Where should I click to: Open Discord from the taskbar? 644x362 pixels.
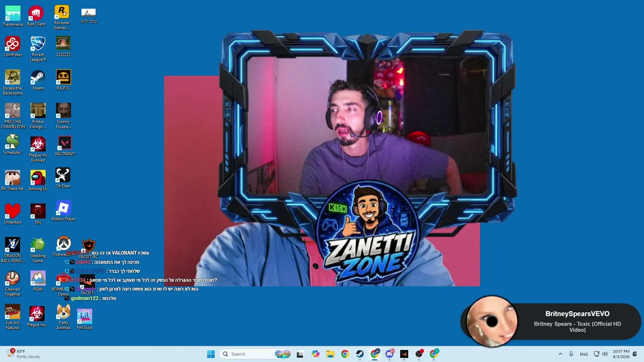pyautogui.click(x=389, y=354)
